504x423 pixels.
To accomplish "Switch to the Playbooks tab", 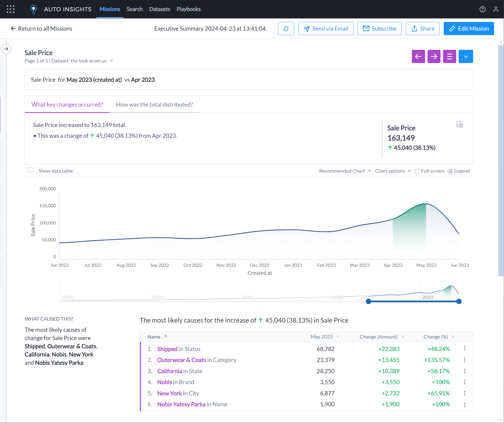I will pyautogui.click(x=189, y=9).
